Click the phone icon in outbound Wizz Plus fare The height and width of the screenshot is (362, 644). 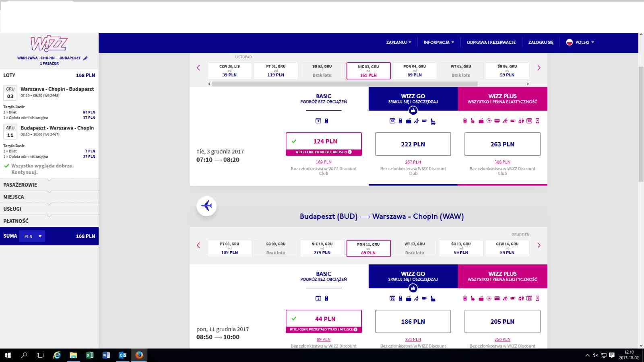pyautogui.click(x=537, y=121)
